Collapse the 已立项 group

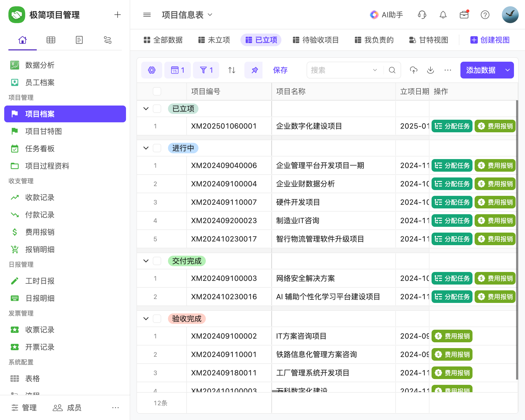(x=146, y=109)
